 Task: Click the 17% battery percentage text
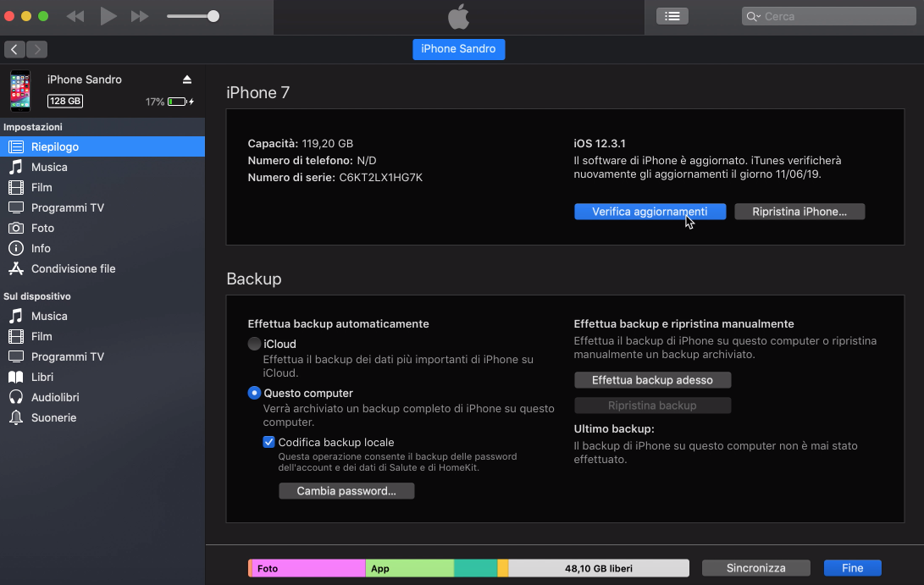point(155,102)
